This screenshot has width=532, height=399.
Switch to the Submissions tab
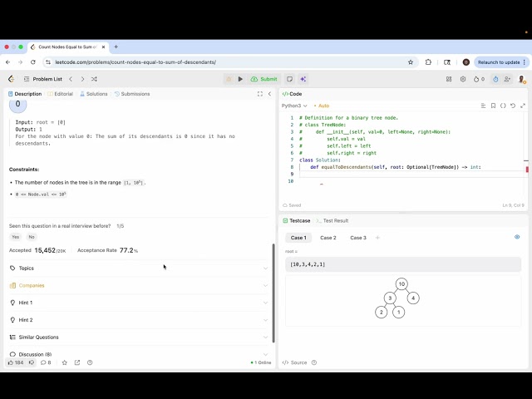[x=132, y=94]
